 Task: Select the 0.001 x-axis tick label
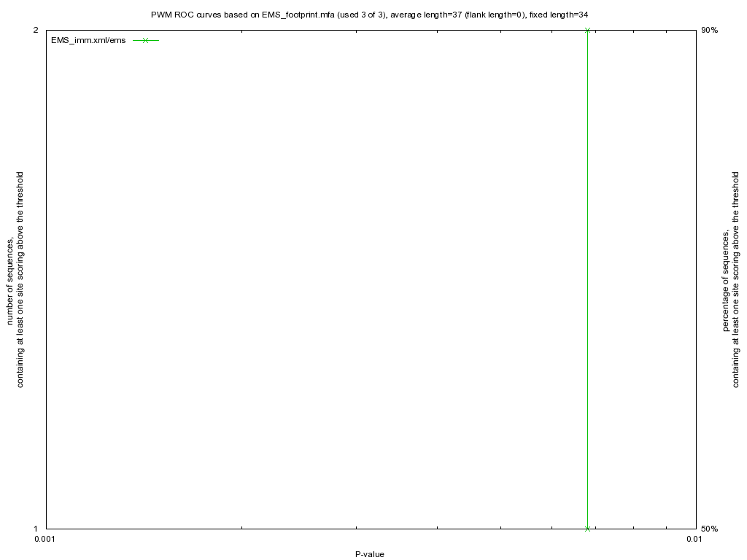point(44,540)
